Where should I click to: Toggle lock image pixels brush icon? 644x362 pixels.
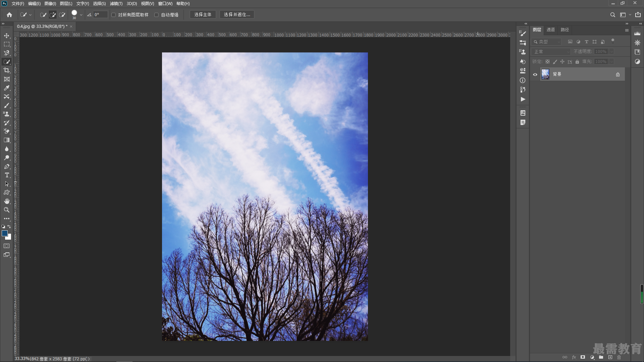555,62
